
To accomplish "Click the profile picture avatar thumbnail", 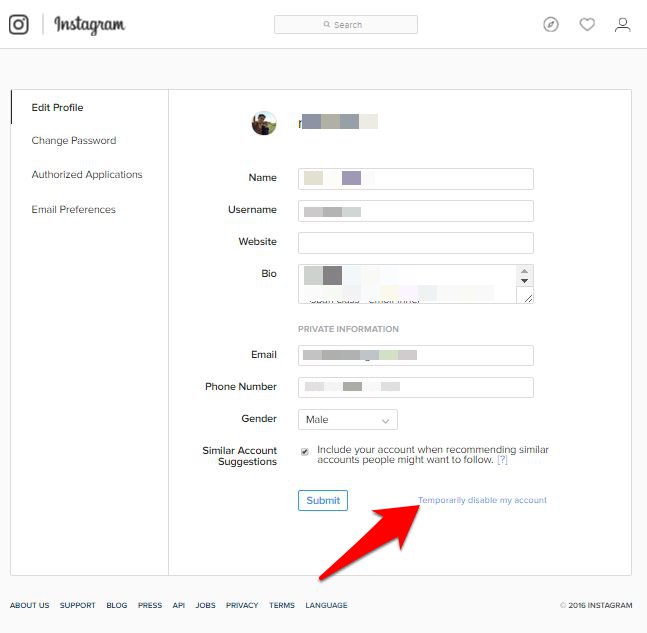I will point(264,123).
